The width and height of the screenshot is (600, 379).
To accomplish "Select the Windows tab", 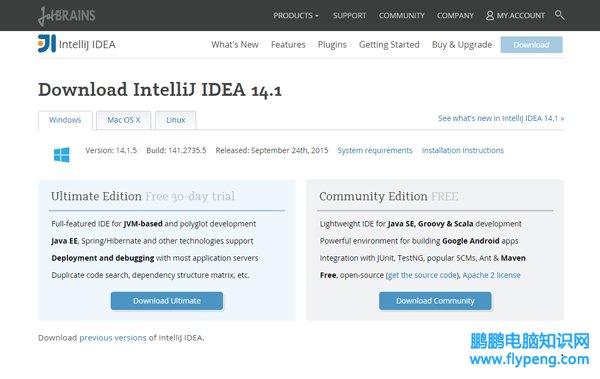I will (65, 120).
